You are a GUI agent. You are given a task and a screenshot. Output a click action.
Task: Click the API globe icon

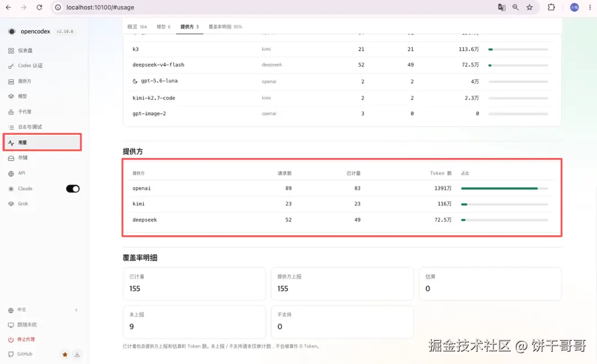[11, 173]
